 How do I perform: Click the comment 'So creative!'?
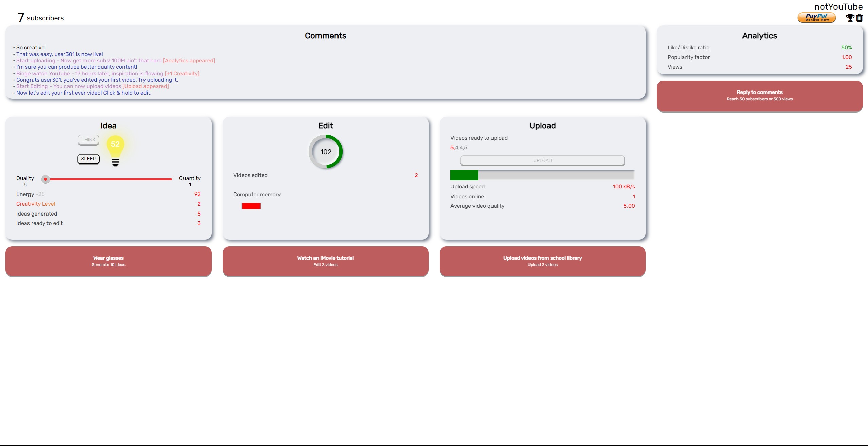31,48
